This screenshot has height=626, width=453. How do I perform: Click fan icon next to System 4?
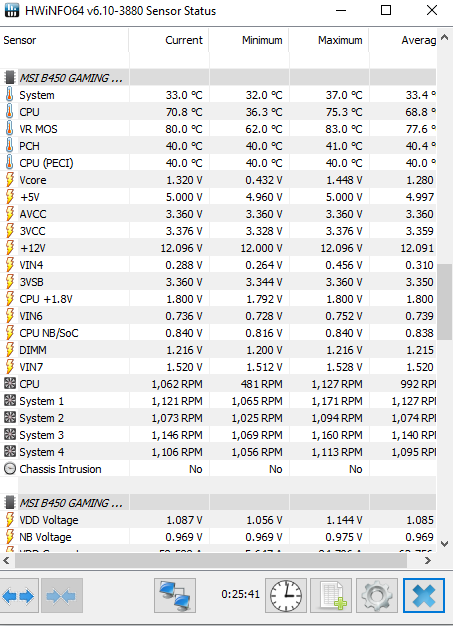tap(10, 452)
